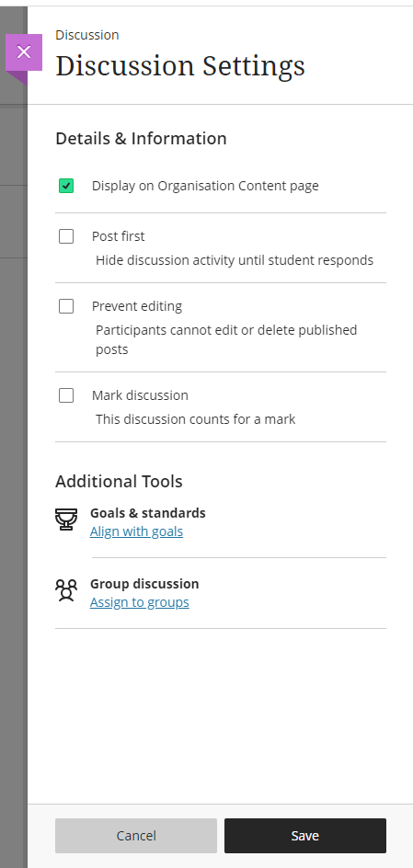Image resolution: width=413 pixels, height=868 pixels.
Task: Click the Details & Information heading
Action: [x=141, y=139]
